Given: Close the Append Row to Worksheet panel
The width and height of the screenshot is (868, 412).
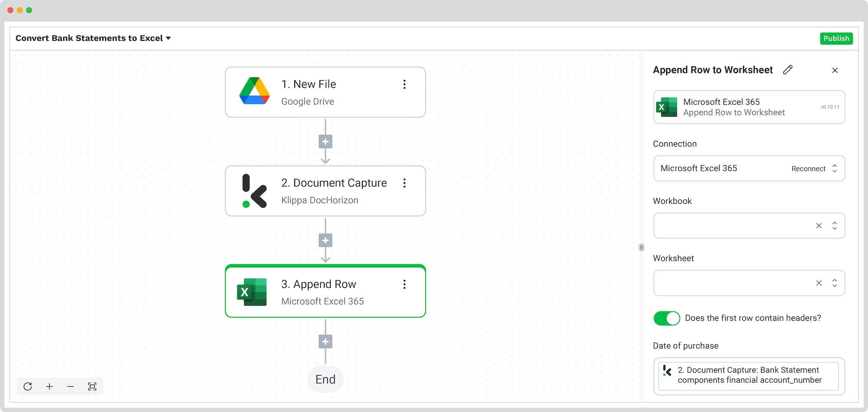Looking at the screenshot, I should pyautogui.click(x=835, y=70).
